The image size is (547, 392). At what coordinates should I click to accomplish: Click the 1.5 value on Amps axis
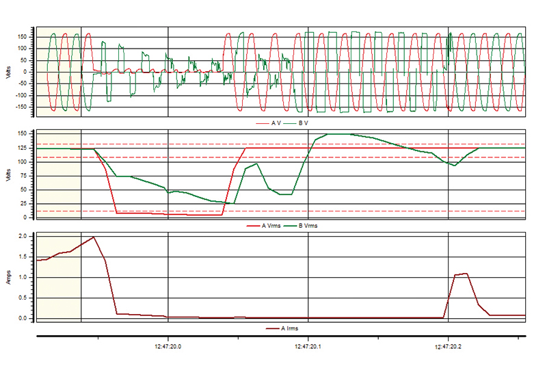[x=23, y=257]
